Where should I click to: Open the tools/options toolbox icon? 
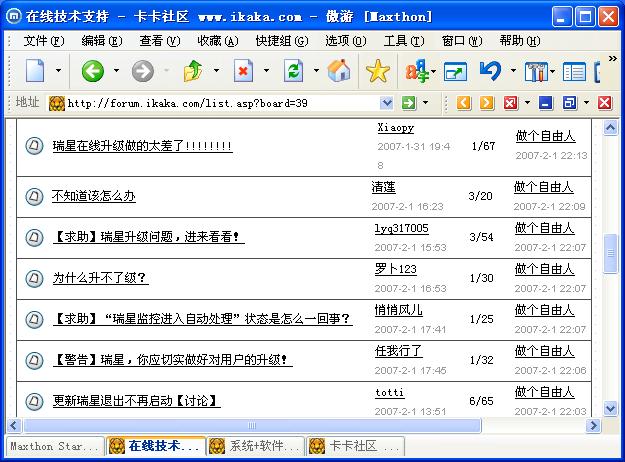pyautogui.click(x=536, y=71)
